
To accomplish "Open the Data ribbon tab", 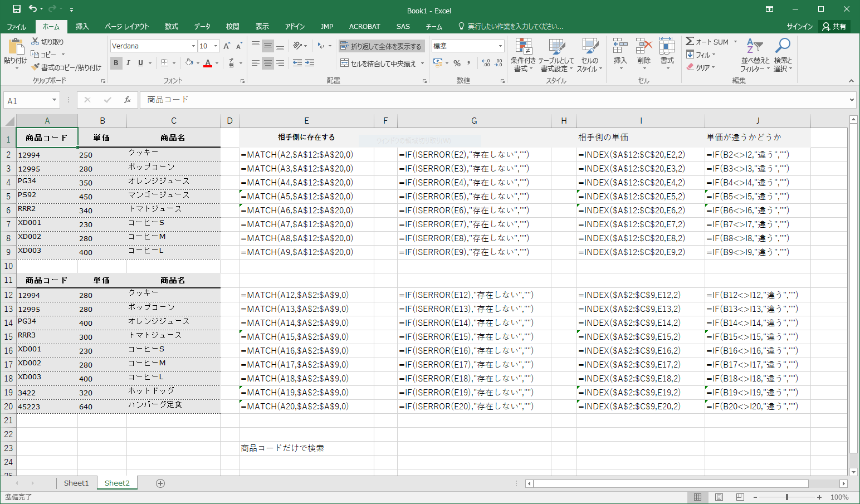I will point(202,27).
